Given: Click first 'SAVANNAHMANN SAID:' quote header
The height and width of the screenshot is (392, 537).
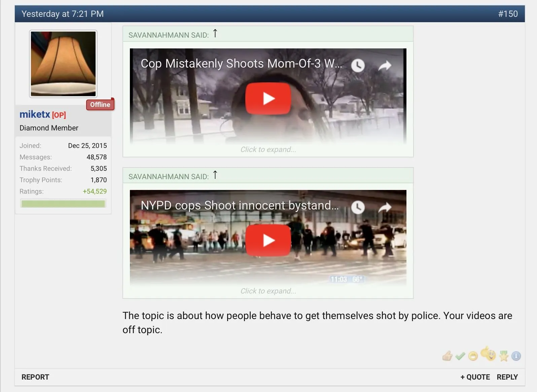Looking at the screenshot, I should pyautogui.click(x=169, y=35).
